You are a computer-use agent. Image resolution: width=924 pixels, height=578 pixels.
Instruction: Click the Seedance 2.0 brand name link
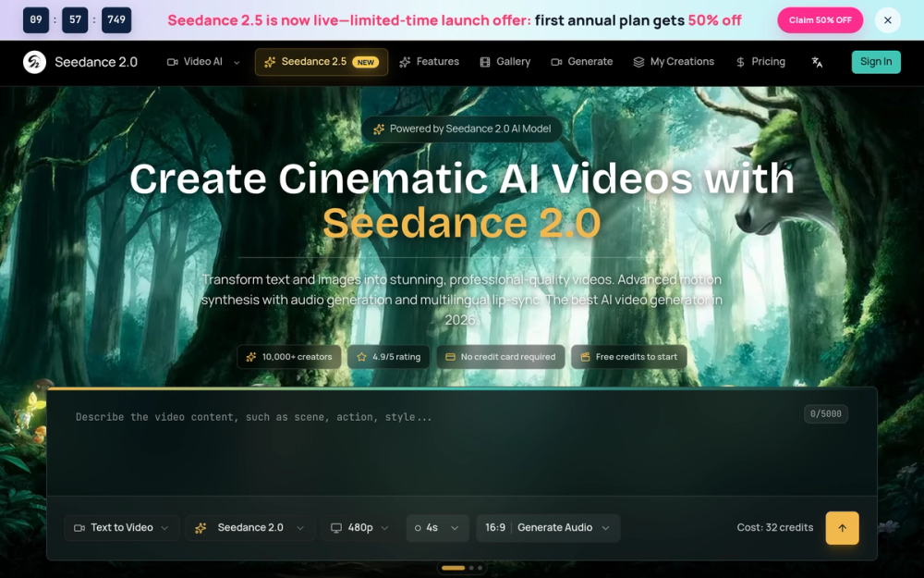(96, 62)
